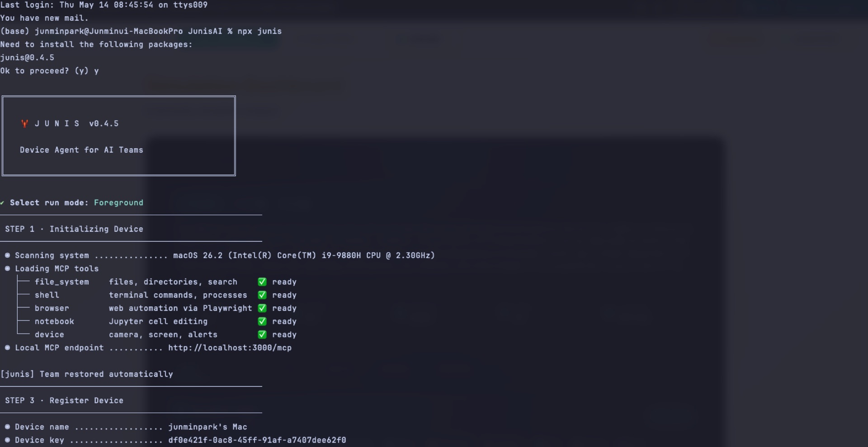868x447 pixels.
Task: Click the green tick before Select run mode
Action: point(2,202)
